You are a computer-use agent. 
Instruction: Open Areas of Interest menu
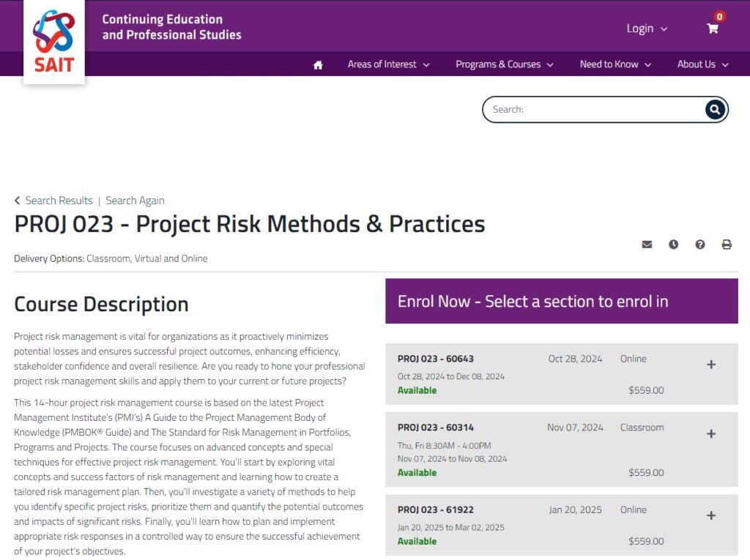388,64
